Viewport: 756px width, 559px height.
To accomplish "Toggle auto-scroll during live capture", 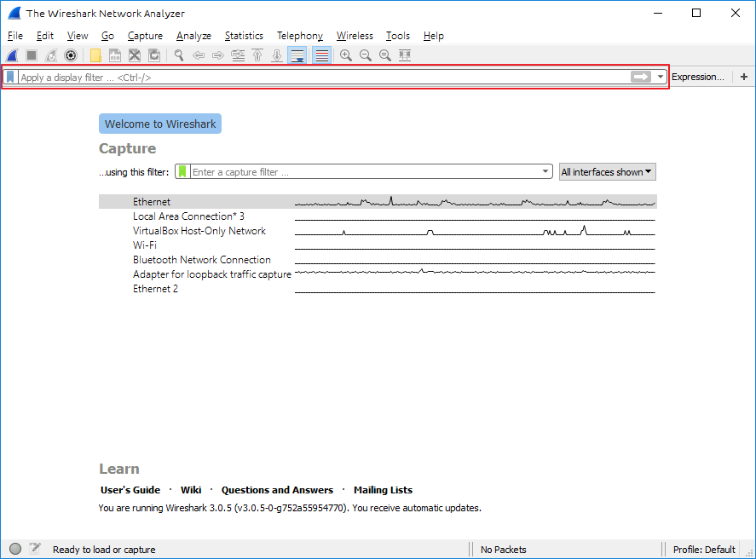I will pyautogui.click(x=297, y=55).
